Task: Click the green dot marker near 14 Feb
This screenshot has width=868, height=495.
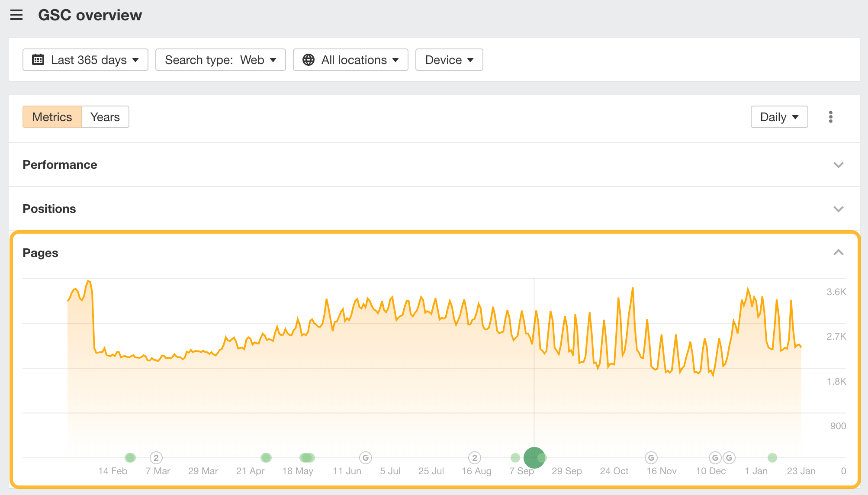Action: tap(130, 457)
